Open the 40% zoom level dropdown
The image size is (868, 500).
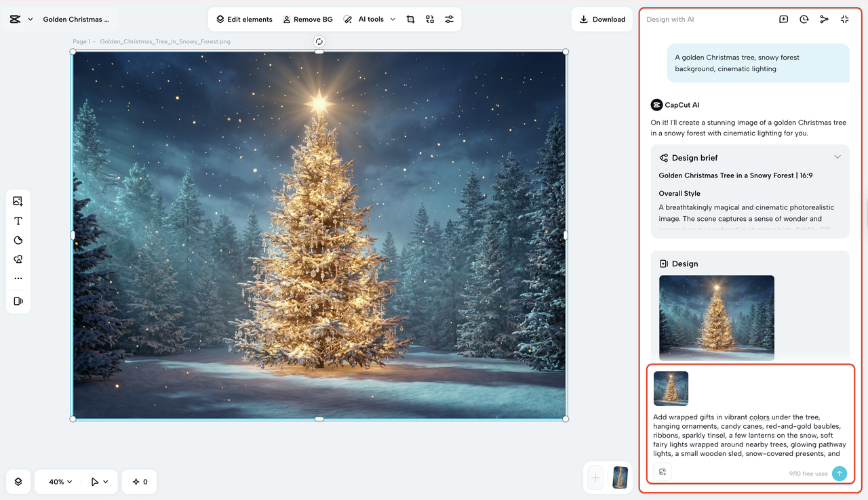coord(58,481)
